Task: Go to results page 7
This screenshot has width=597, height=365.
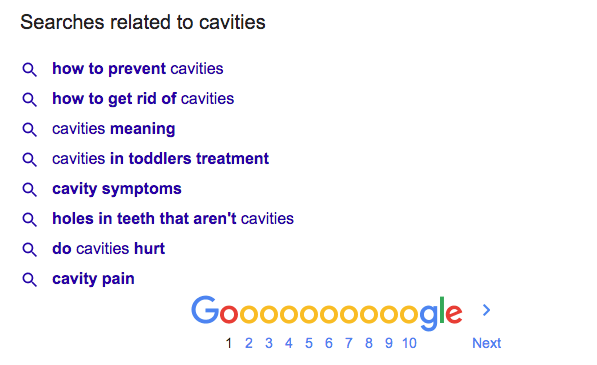Action: pyautogui.click(x=349, y=343)
